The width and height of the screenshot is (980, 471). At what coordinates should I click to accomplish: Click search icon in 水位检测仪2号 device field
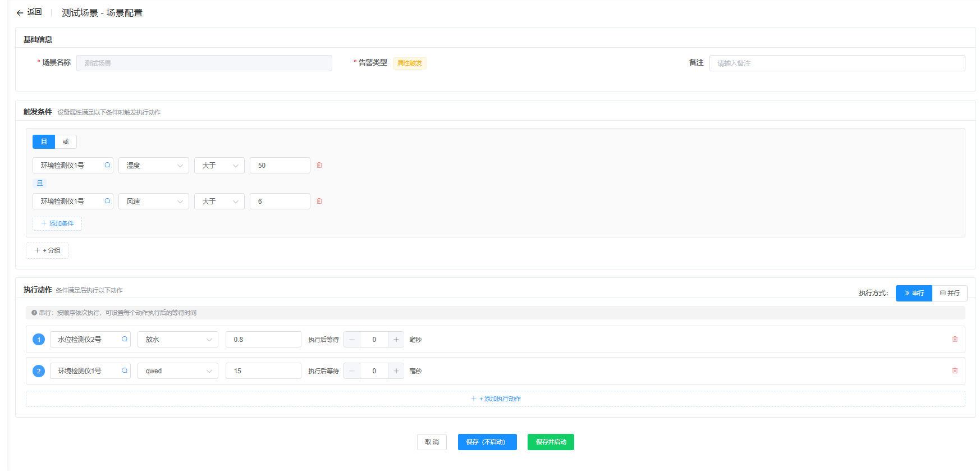pos(125,339)
